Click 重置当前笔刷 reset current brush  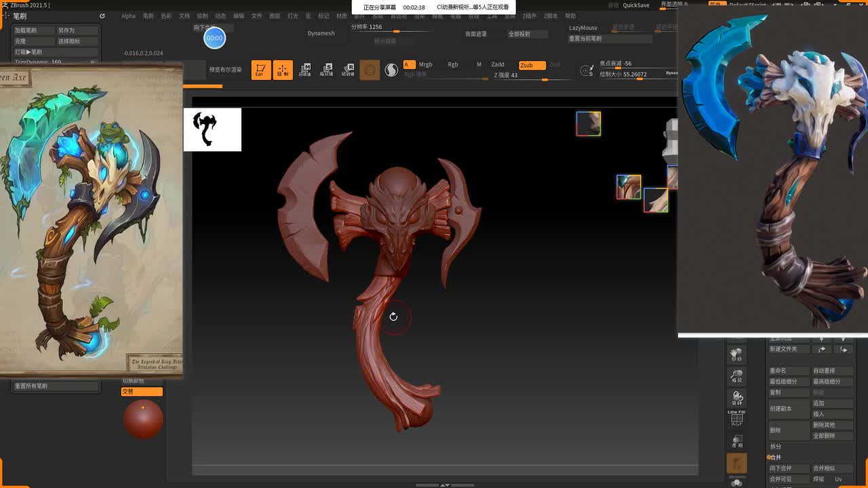[610, 39]
